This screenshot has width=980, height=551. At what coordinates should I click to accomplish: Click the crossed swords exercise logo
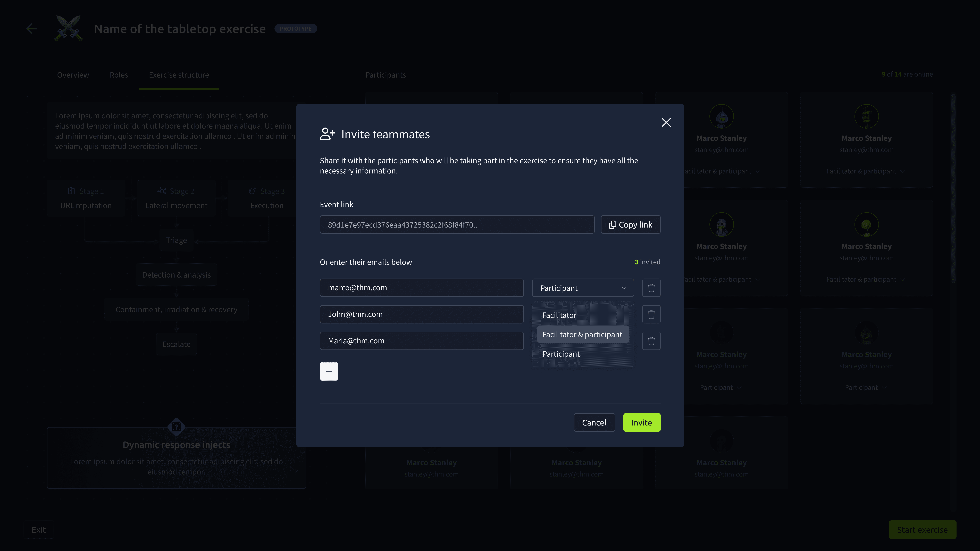(69, 29)
